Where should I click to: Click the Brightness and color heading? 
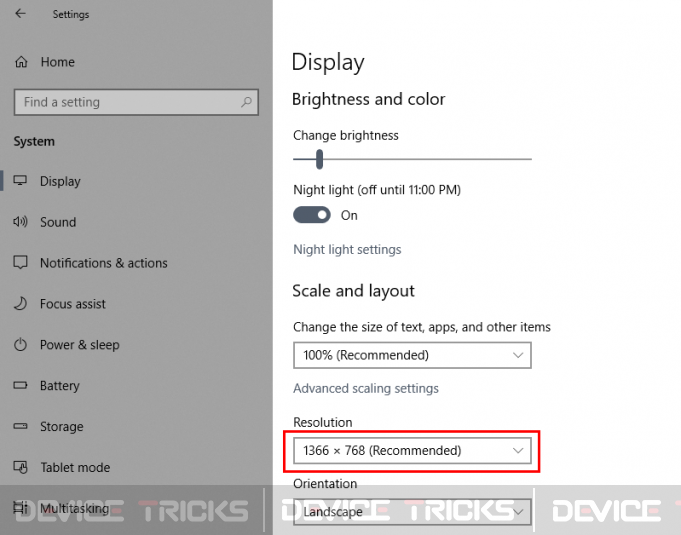click(x=368, y=99)
